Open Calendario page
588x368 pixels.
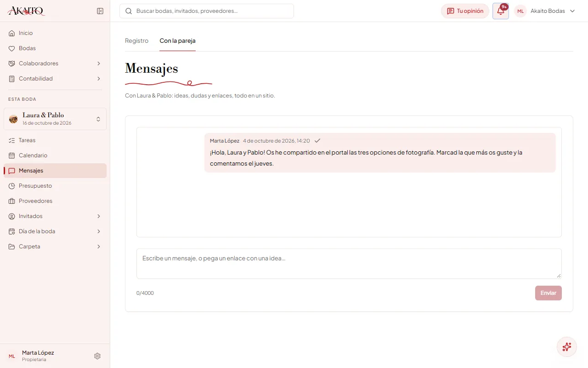point(55,155)
